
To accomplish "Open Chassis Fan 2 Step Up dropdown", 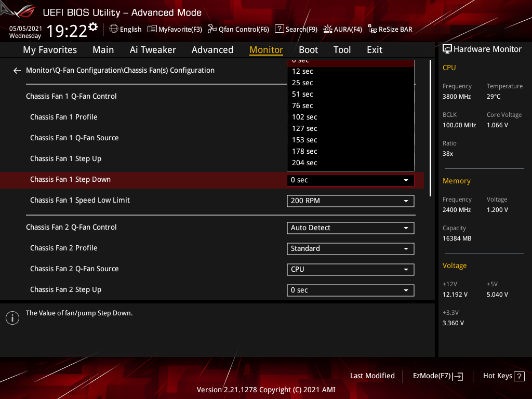I will tap(351, 290).
